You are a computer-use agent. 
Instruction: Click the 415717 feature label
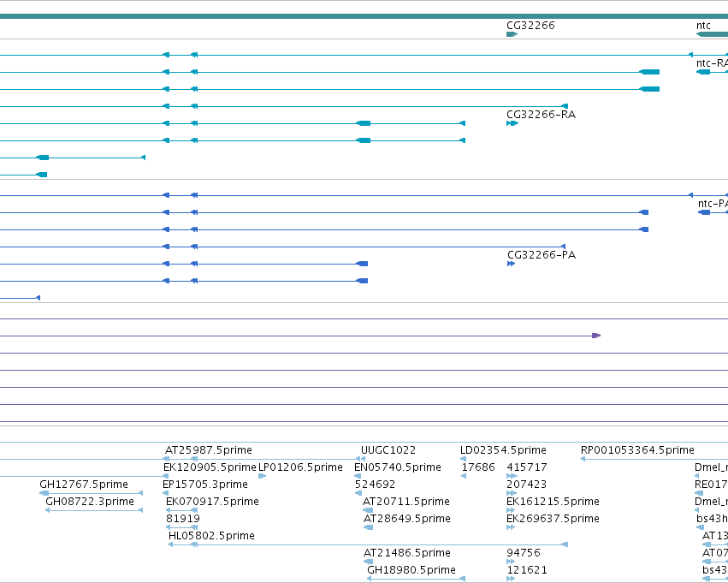click(x=527, y=467)
